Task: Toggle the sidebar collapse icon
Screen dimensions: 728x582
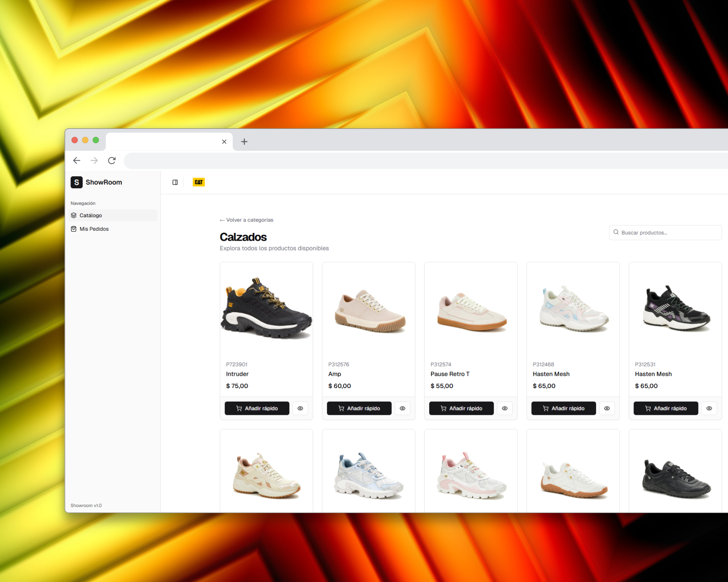Action: click(x=175, y=182)
